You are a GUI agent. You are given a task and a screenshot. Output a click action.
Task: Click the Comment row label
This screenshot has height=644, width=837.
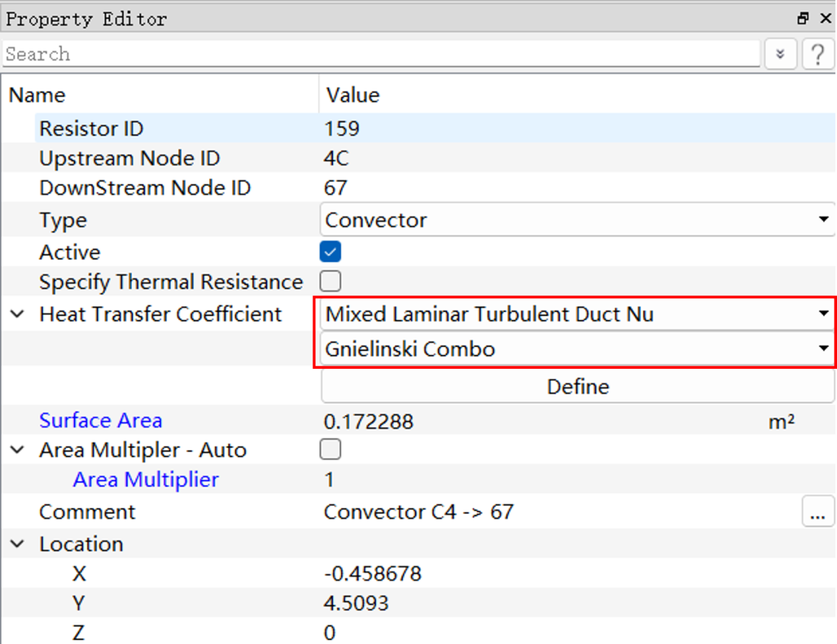[87, 511]
